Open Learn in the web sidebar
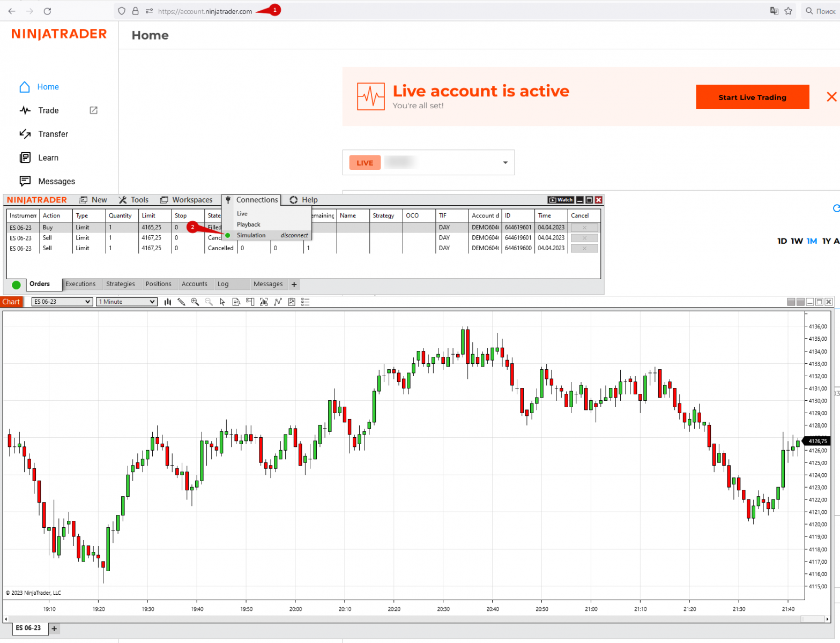Viewport: 840px width, 643px height. [x=39, y=158]
